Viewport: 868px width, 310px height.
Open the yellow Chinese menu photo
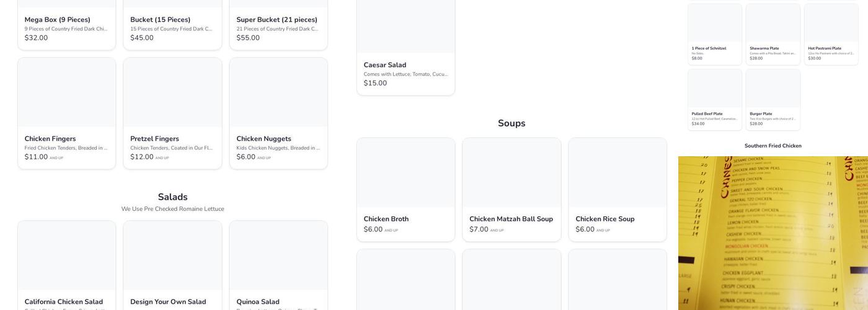point(773,233)
